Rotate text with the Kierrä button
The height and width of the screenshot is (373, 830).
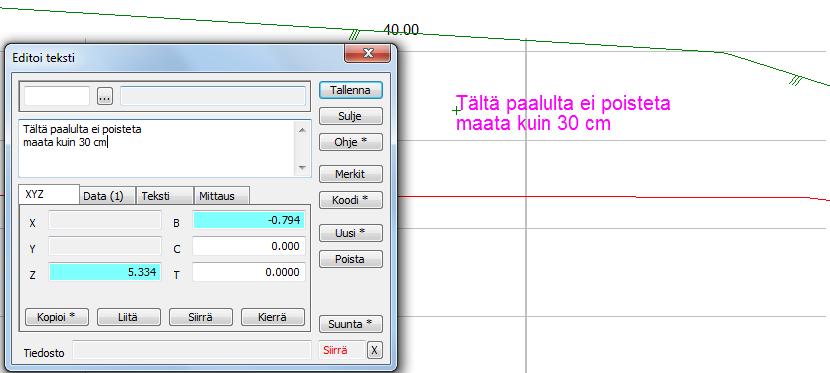[273, 317]
